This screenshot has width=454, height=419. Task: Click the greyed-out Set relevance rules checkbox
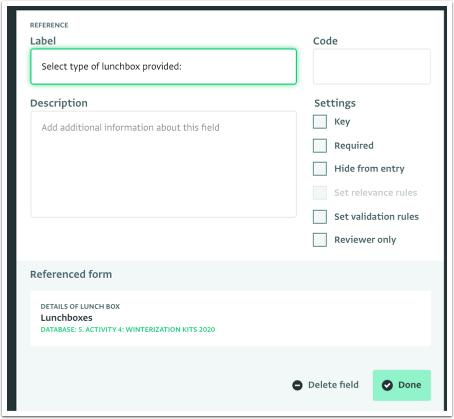coord(320,193)
